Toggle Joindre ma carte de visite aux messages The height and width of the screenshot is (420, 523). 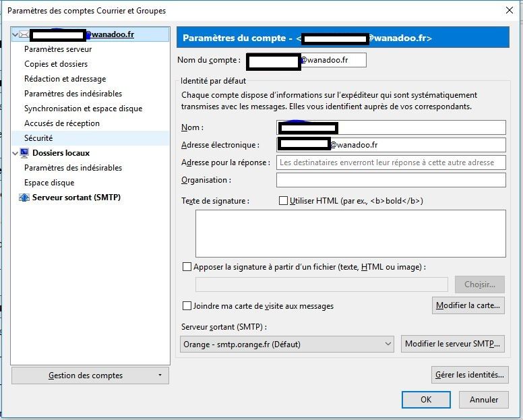click(x=187, y=306)
